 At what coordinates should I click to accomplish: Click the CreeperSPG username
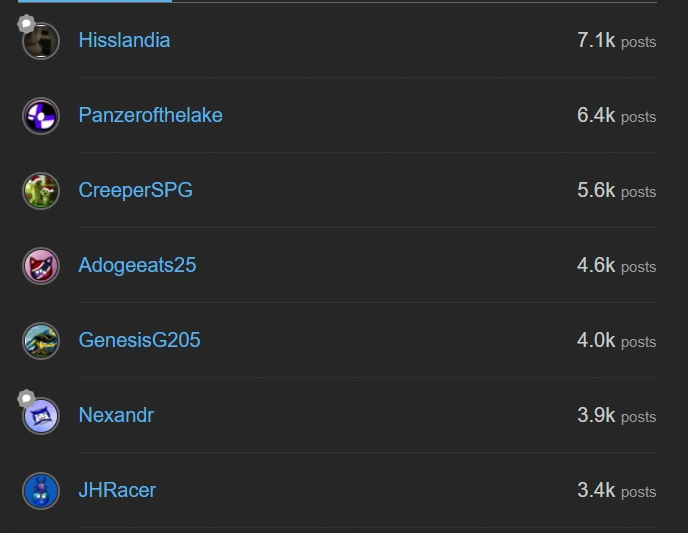(x=135, y=191)
